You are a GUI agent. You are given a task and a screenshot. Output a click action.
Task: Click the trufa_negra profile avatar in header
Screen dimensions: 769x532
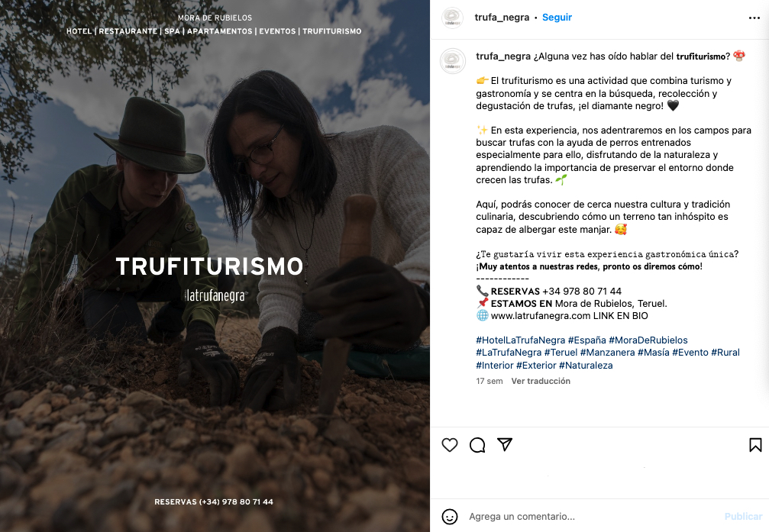coord(452,18)
